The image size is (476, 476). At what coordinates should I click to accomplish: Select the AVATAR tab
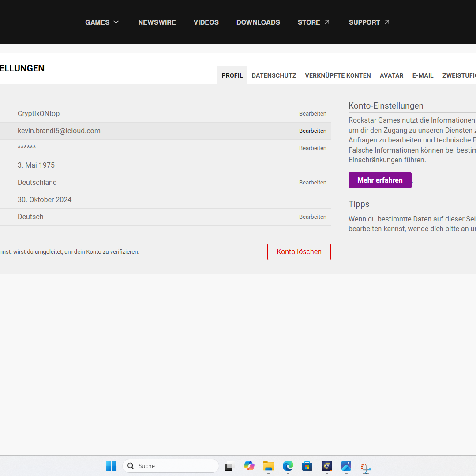tap(391, 75)
